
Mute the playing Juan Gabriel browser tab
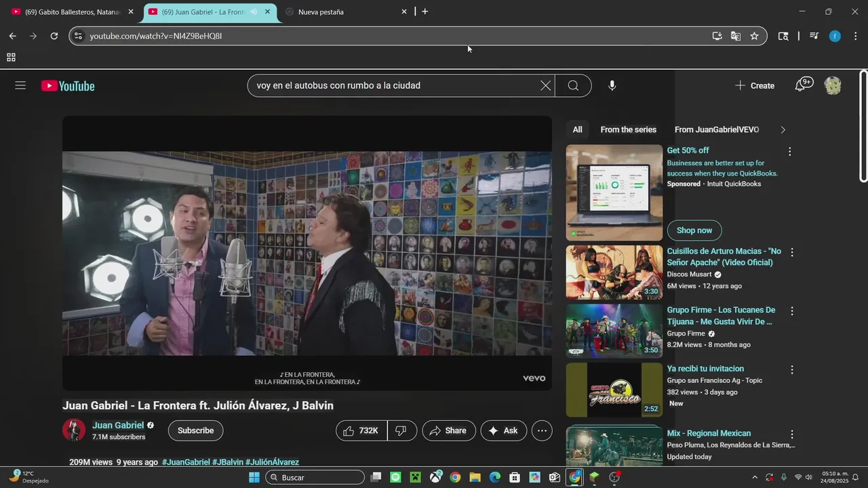(x=254, y=12)
